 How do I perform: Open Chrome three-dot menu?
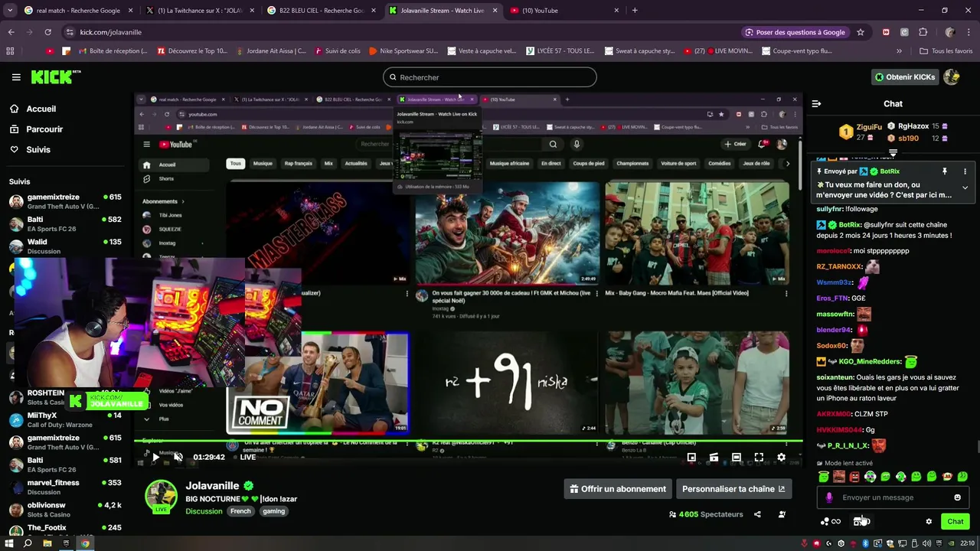[969, 32]
